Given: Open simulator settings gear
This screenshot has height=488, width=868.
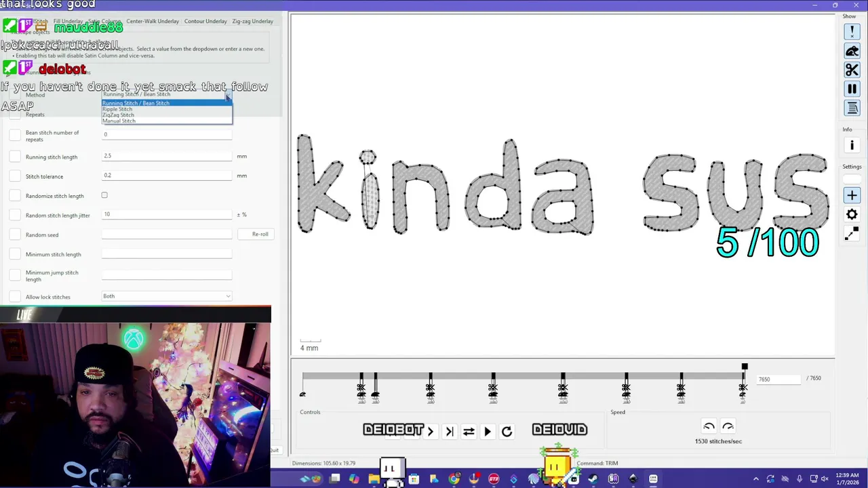Looking at the screenshot, I should point(852,214).
